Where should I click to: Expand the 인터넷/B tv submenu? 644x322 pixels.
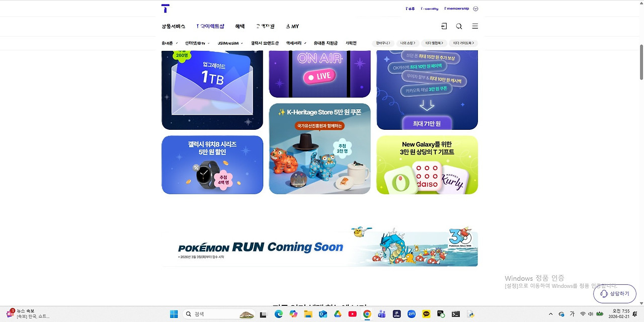pos(197,43)
